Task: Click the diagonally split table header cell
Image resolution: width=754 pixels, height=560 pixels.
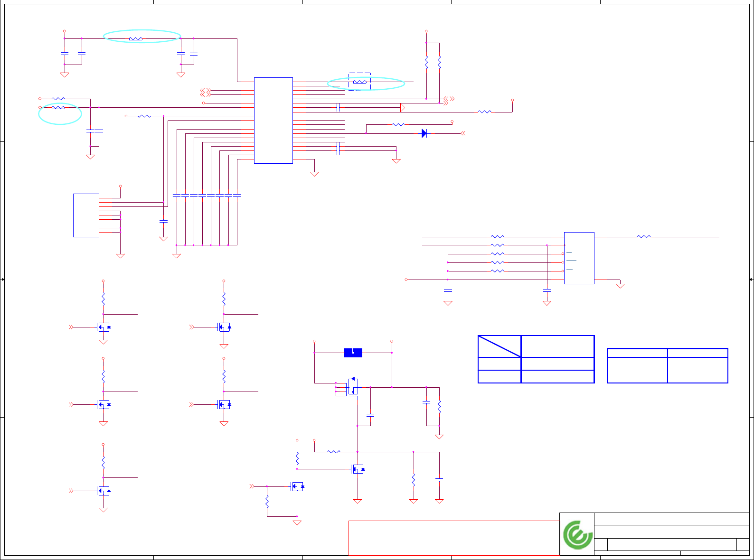Action: [x=500, y=346]
